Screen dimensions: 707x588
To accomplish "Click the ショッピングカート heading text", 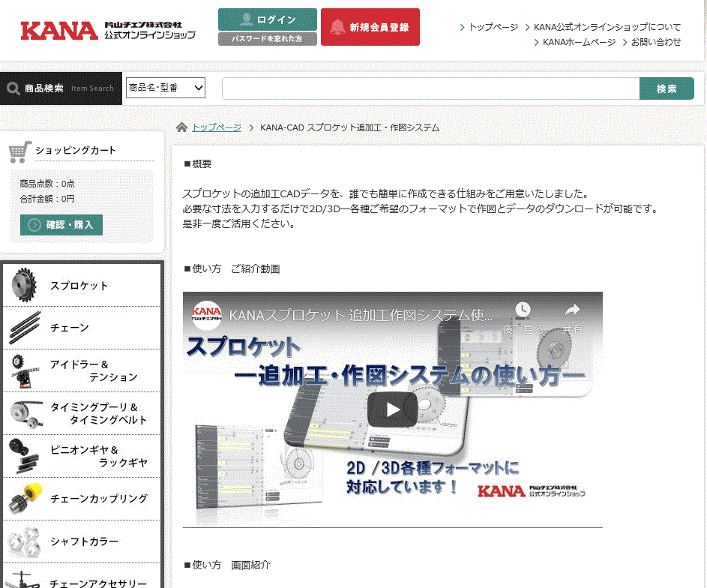I will [76, 150].
